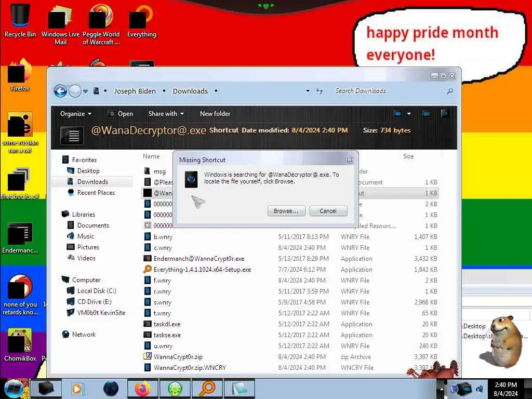Open ChomikBox desktop icon
Screen dimensions: 532x399
[x=20, y=345]
